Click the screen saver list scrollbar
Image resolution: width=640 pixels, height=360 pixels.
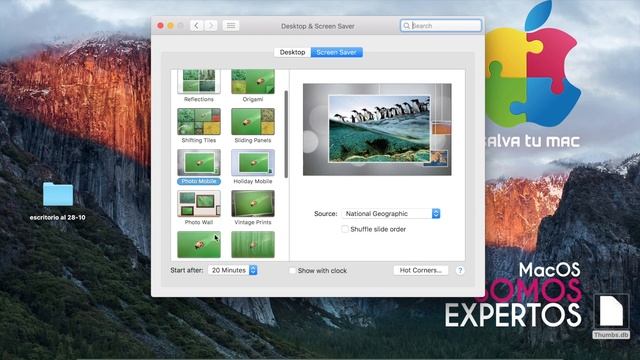tap(286, 134)
